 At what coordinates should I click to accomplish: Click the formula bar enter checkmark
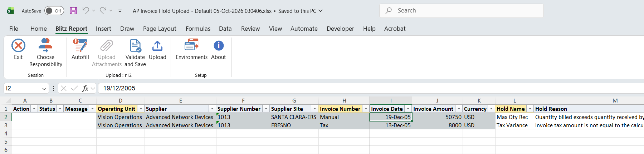click(x=74, y=88)
